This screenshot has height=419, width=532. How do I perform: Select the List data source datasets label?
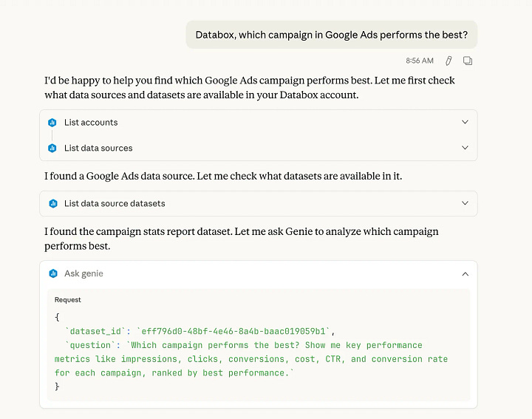point(115,203)
